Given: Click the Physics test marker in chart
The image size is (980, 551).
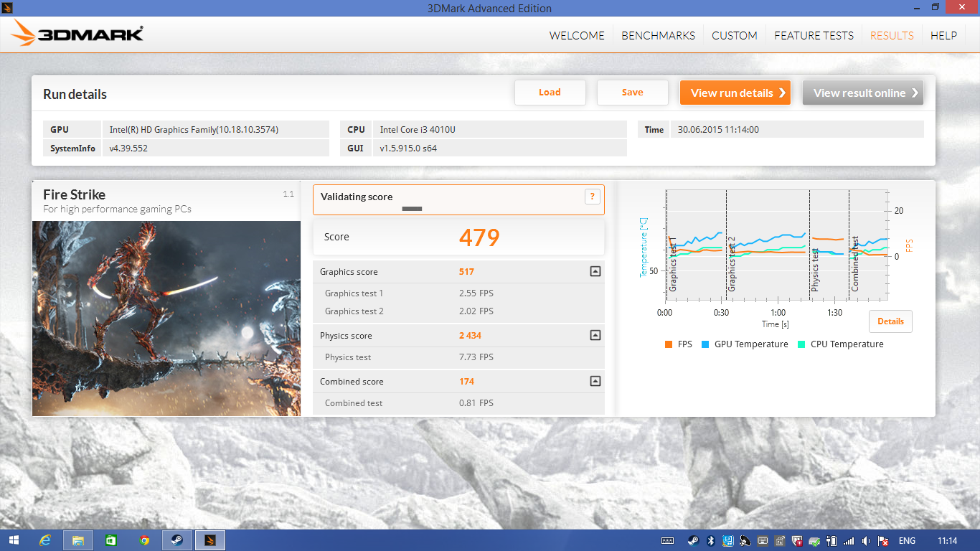Looking at the screenshot, I should pos(815,269).
